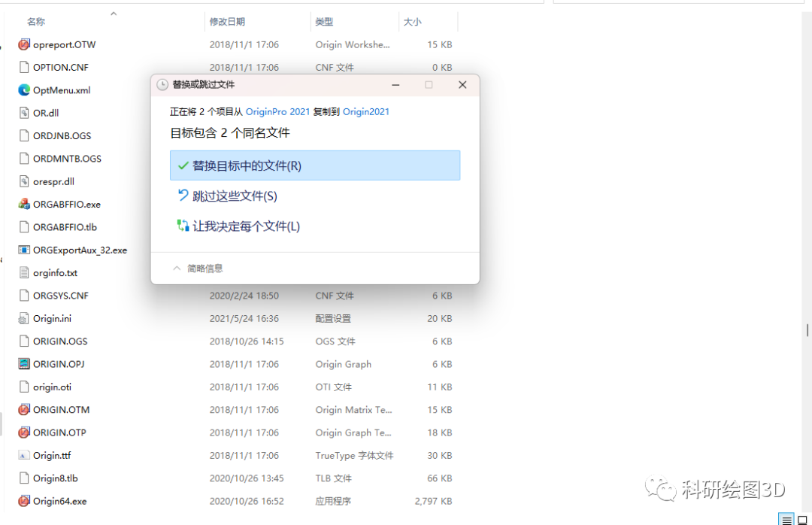Screen dimensions: 812x525
Task: Click the ORDMNTB.OGS file icon
Action: [x=24, y=159]
